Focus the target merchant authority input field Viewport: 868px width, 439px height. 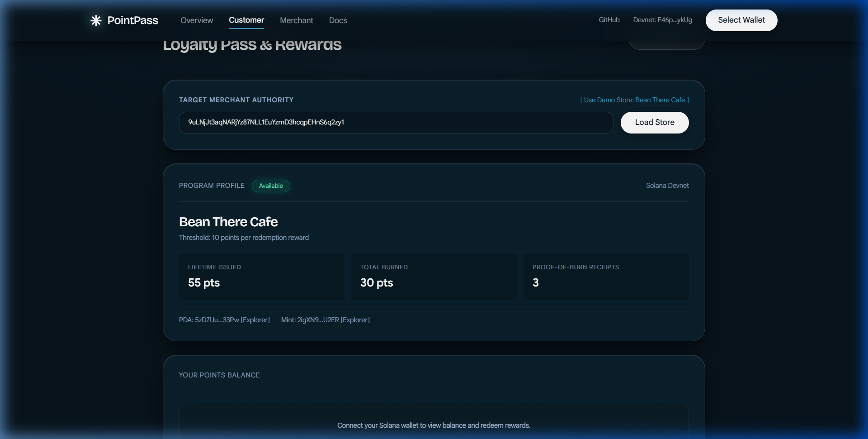396,123
